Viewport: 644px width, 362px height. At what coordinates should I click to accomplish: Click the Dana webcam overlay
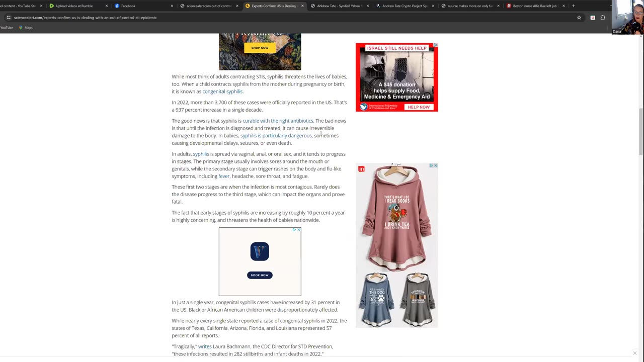point(627,17)
